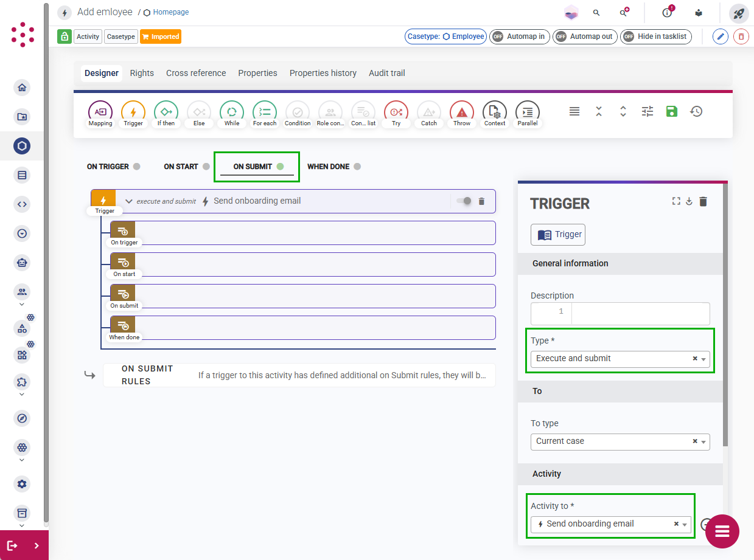Delete the rule from the TRIGGER panel
Image resolution: width=754 pixels, height=560 pixels.
click(x=703, y=201)
